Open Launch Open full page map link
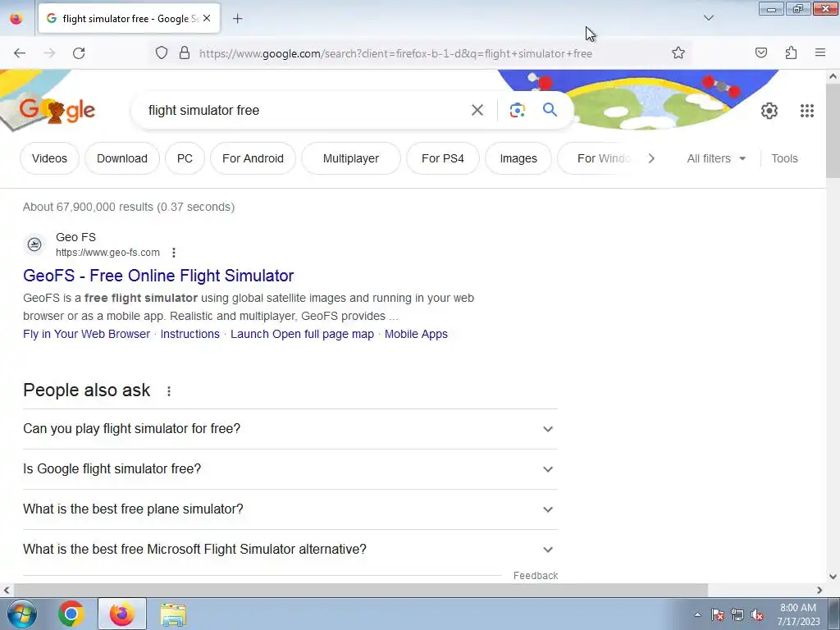The image size is (840, 630). tap(302, 334)
